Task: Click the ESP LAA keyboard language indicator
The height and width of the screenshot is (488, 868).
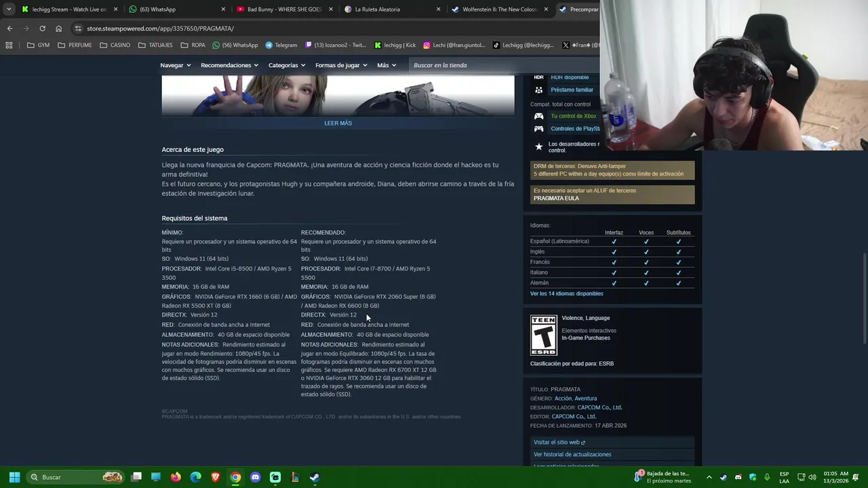Action: (x=784, y=477)
